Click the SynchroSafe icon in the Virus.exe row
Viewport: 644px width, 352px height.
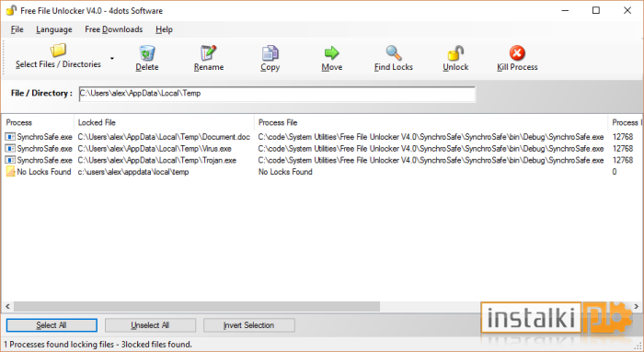10,148
